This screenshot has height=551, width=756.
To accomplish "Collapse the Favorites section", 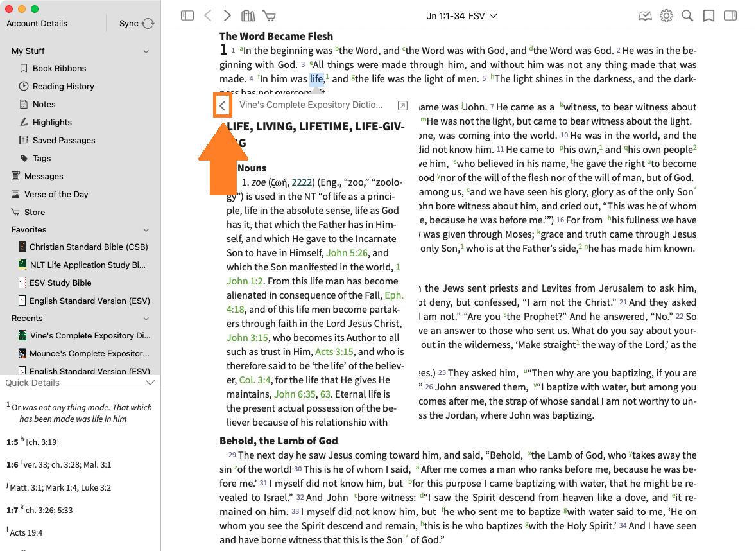I will (146, 230).
